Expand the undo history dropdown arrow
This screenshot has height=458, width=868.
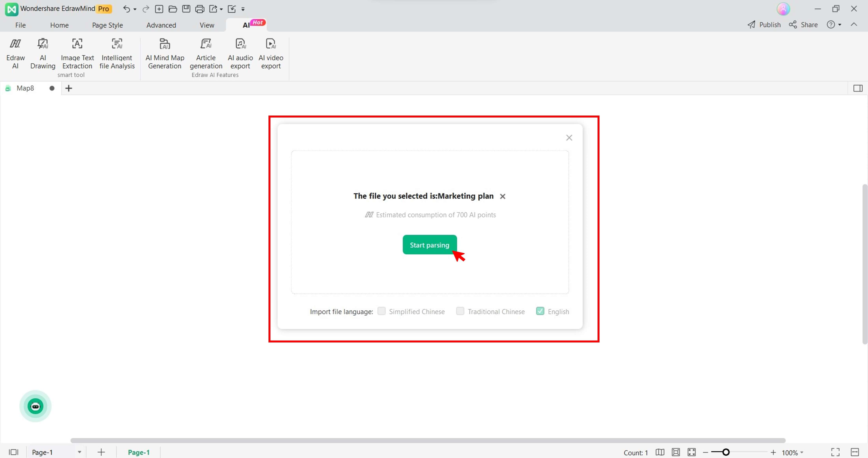pos(135,9)
